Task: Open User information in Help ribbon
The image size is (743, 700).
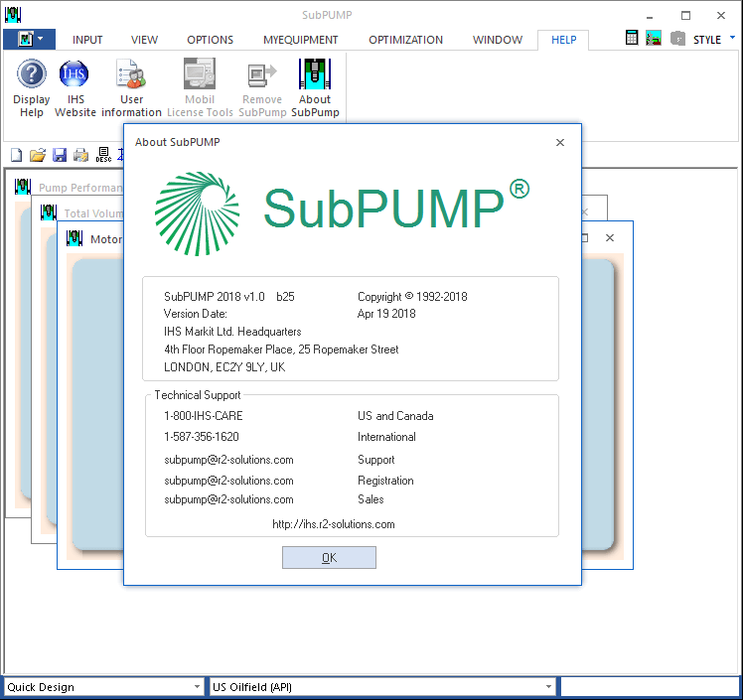Action: click(x=131, y=73)
